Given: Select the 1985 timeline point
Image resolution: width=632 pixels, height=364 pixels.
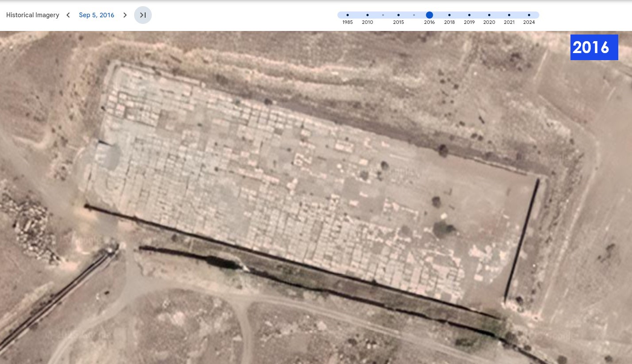Looking at the screenshot, I should coord(347,15).
